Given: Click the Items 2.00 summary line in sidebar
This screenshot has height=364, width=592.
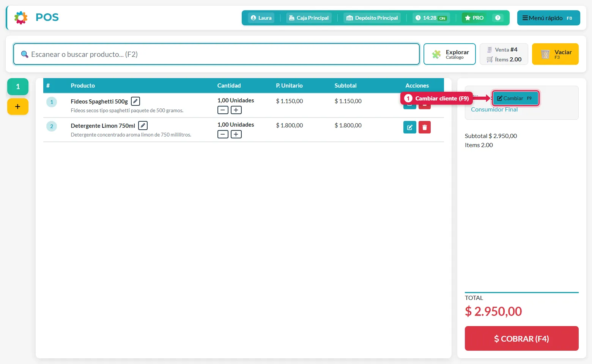Looking at the screenshot, I should click(x=479, y=145).
